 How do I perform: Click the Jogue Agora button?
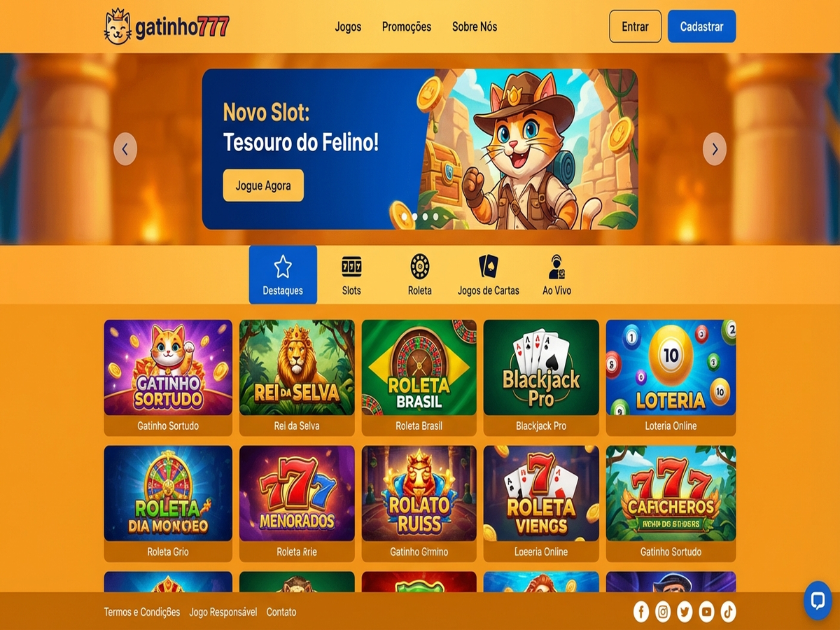click(x=263, y=185)
